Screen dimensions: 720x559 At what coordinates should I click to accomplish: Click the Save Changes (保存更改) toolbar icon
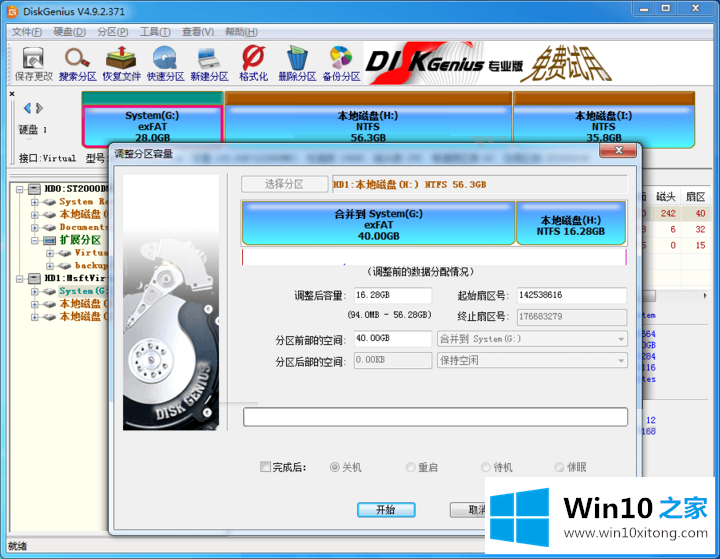point(34,63)
